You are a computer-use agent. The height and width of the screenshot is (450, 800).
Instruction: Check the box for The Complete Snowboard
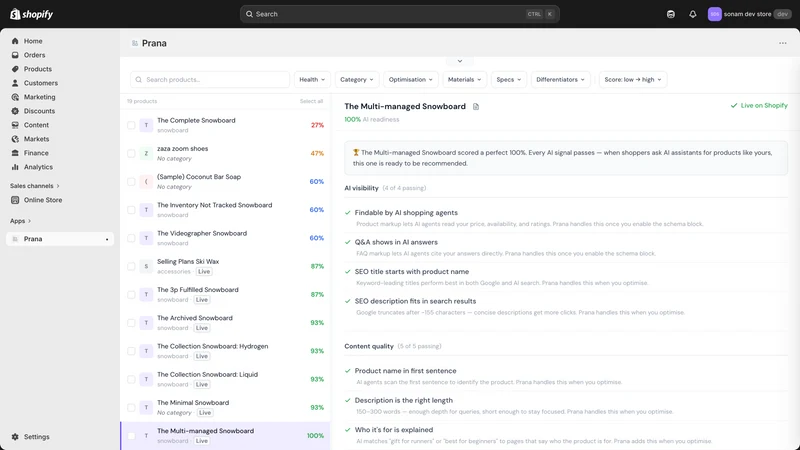pyautogui.click(x=131, y=125)
